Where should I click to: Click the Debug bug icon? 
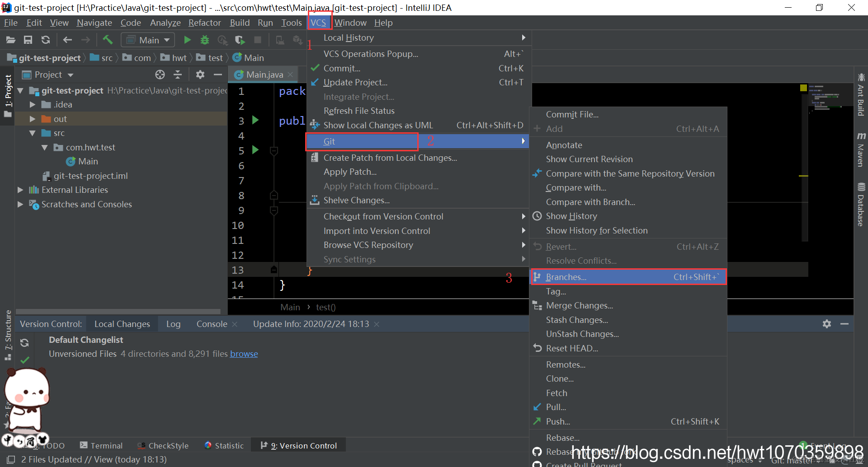205,40
